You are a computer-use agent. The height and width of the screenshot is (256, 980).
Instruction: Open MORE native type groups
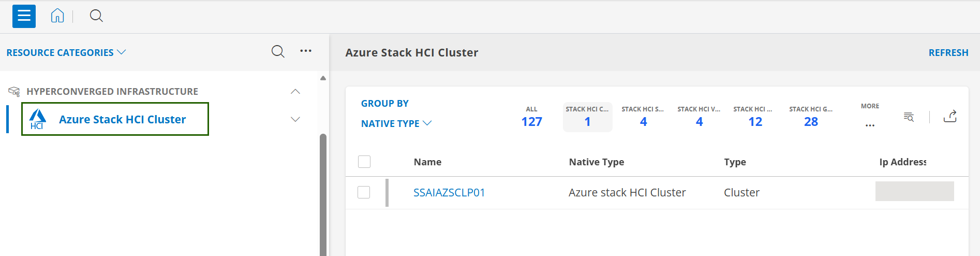870,116
